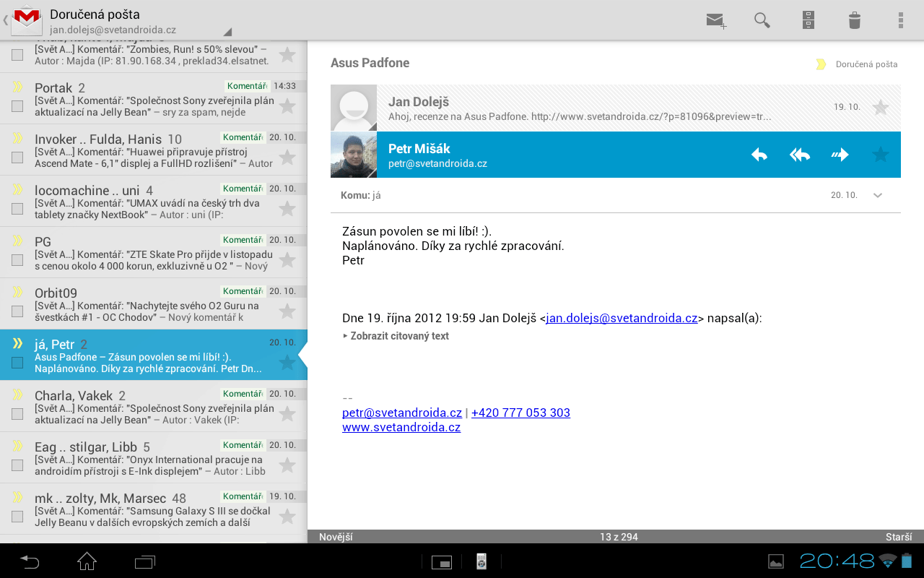Archive the current conversation
The image size is (924, 578).
[x=808, y=20]
